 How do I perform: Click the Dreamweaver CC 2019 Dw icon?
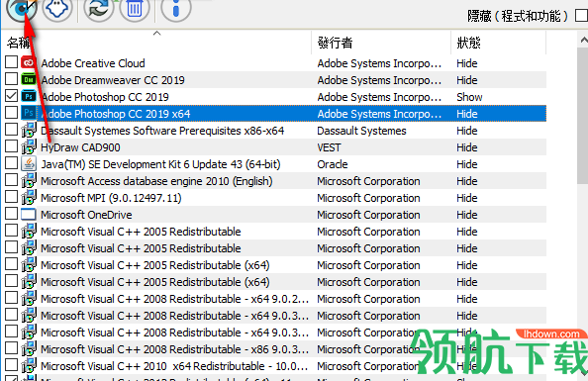29,79
